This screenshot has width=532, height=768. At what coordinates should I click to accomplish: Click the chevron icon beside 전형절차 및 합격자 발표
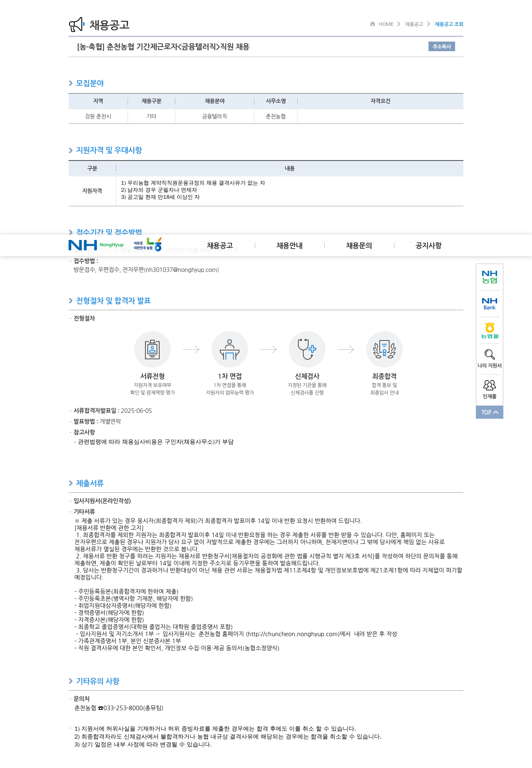tap(71, 301)
